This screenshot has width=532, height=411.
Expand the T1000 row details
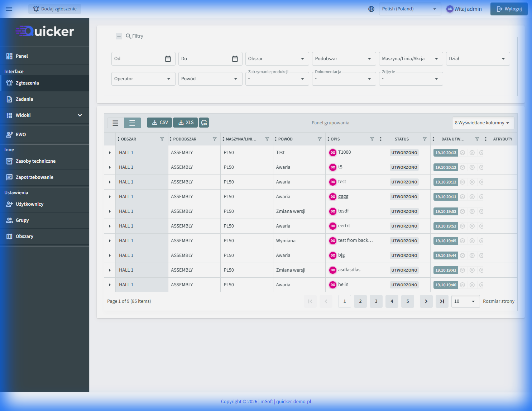pos(110,153)
